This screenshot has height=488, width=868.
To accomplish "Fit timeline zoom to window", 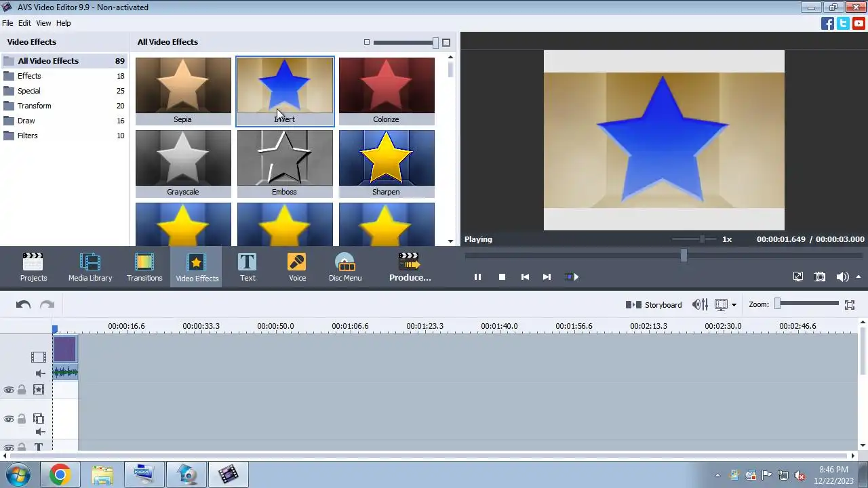I will [850, 305].
